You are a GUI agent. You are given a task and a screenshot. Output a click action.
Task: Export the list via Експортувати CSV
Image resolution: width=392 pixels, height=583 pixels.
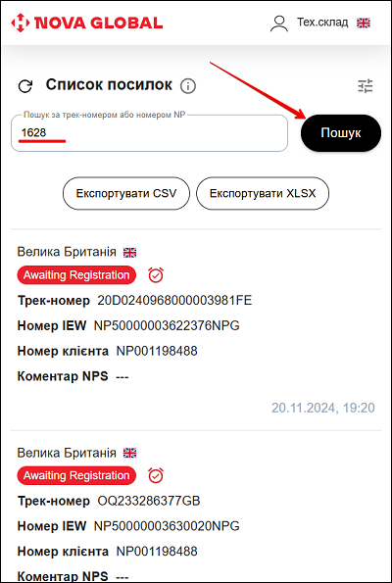click(x=126, y=193)
